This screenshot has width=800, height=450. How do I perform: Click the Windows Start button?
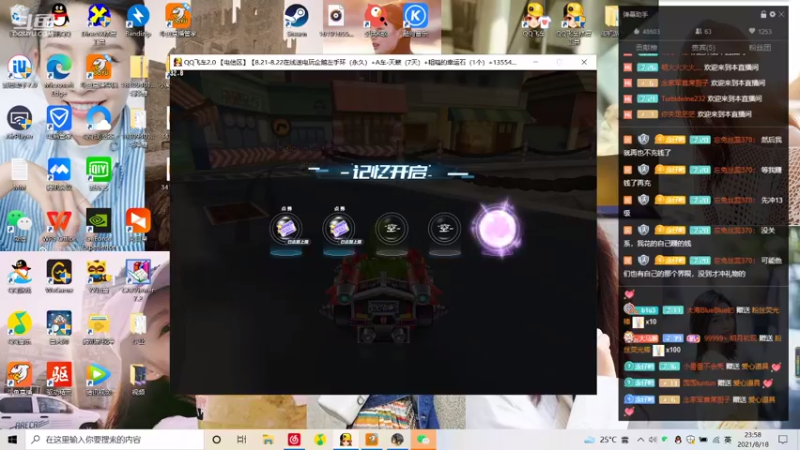(x=12, y=439)
